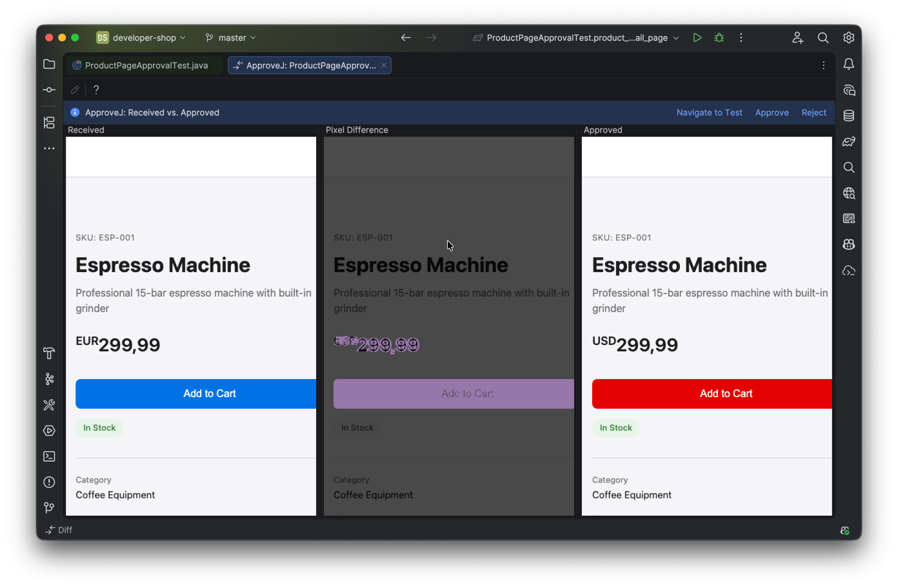Expand the developer-shop project dropdown
Screen dimensions: 898x588
click(x=142, y=37)
